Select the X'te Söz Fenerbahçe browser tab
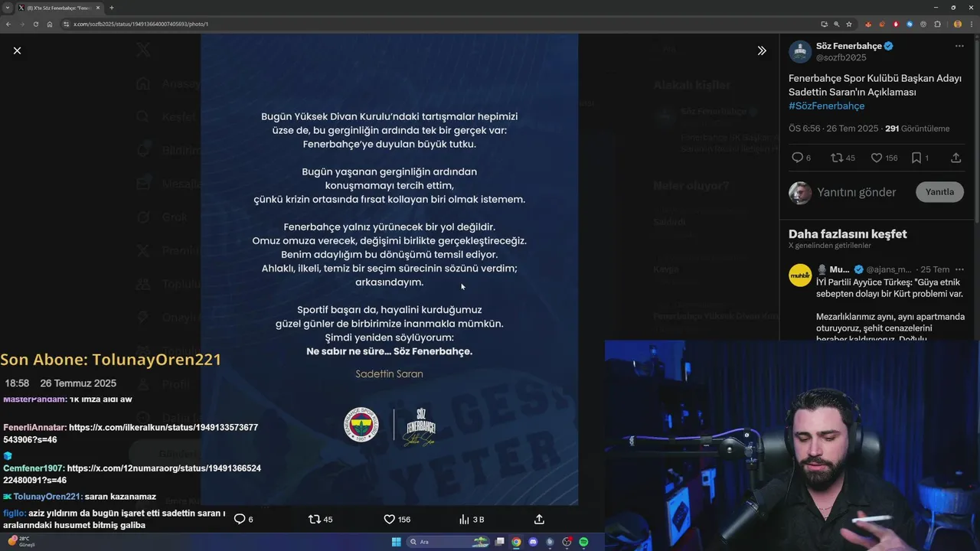Viewport: 980px width, 551px height. coord(60,8)
